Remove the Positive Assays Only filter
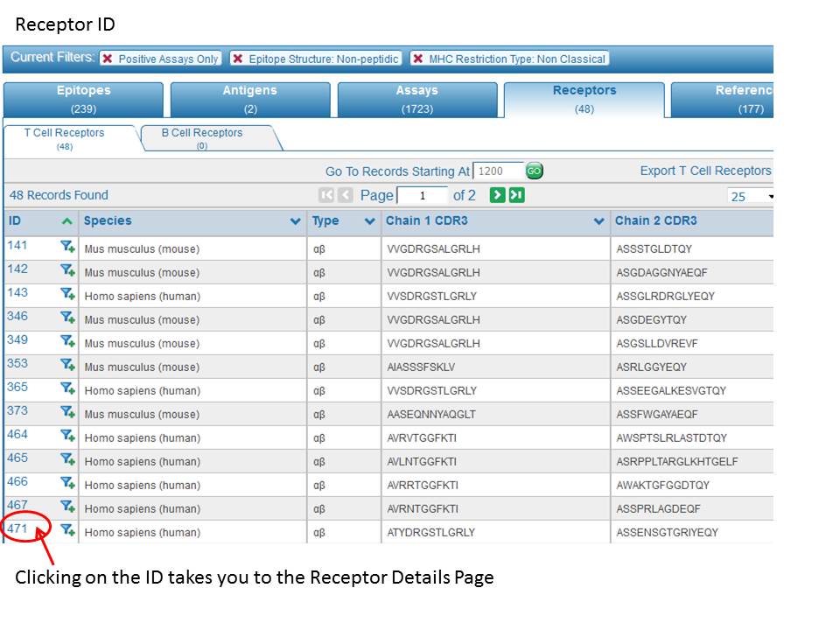Image resolution: width=840 pixels, height=630 pixels. tap(108, 59)
